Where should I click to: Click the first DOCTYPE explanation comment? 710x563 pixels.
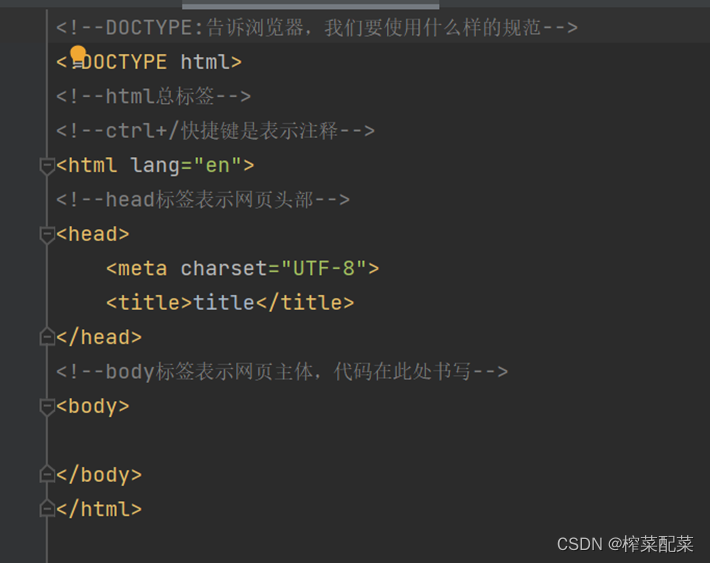(x=316, y=27)
